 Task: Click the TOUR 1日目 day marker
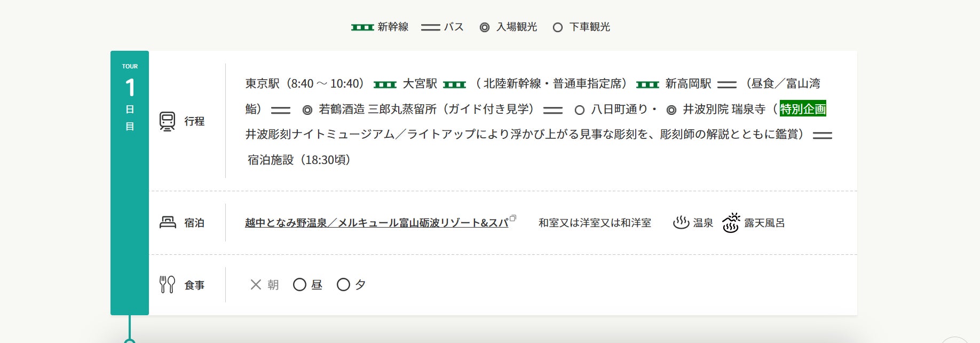coord(130,96)
